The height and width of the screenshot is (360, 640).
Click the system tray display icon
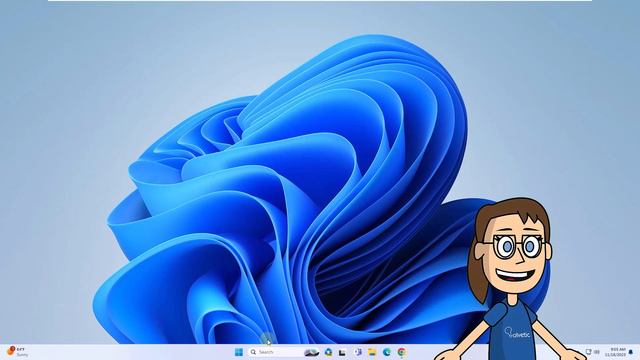point(589,352)
